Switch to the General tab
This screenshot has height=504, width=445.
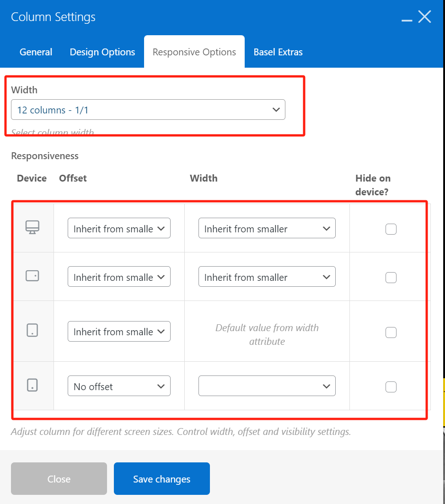(x=36, y=52)
